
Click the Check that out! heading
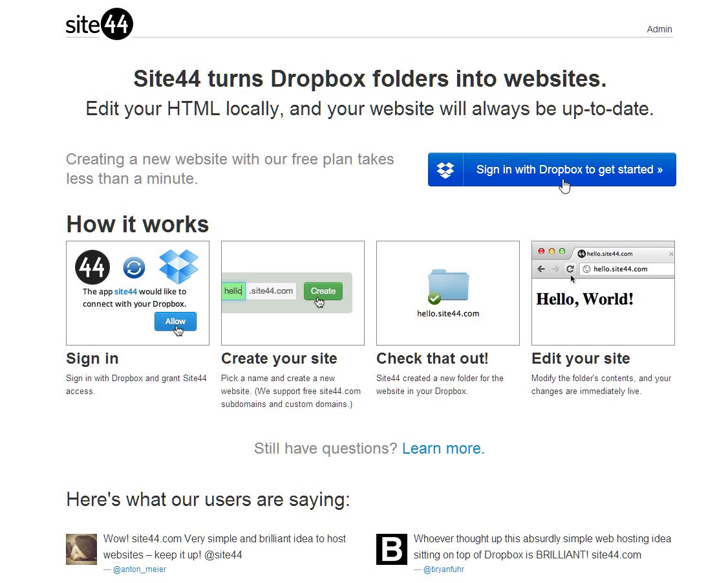(x=433, y=358)
